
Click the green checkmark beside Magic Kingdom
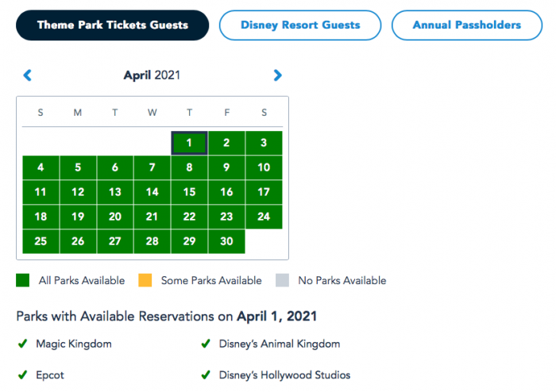(x=22, y=344)
